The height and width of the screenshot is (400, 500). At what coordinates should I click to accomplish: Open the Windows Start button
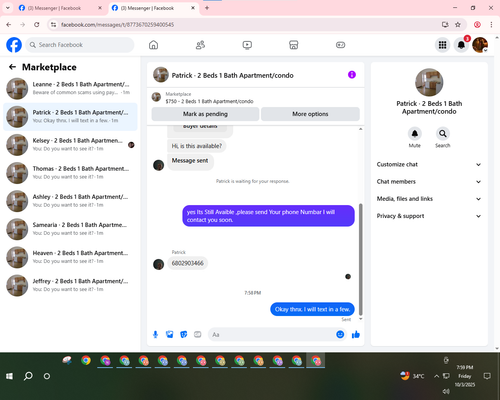pyautogui.click(x=9, y=376)
